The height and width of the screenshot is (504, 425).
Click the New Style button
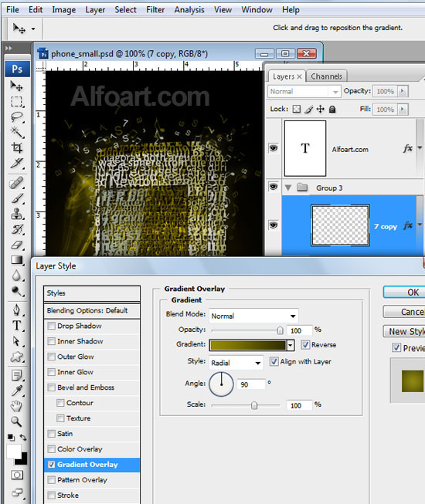pyautogui.click(x=404, y=331)
